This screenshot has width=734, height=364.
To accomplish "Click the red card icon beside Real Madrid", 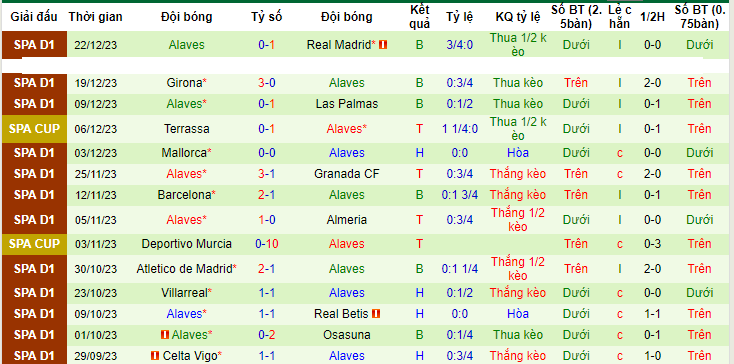I will [x=383, y=45].
